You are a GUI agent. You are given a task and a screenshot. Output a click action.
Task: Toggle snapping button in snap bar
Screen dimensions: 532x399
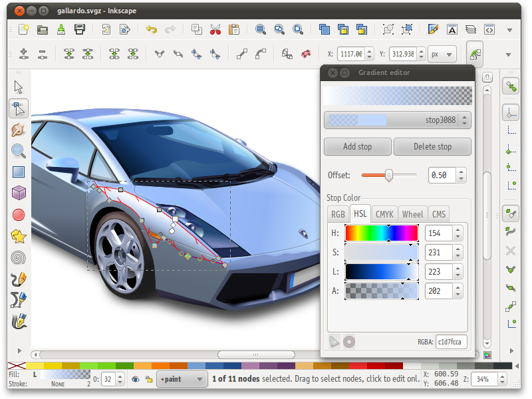tap(510, 86)
